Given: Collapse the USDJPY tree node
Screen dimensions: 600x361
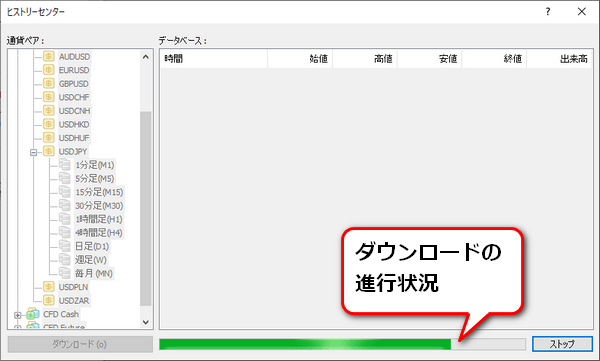Looking at the screenshot, I should 34,152.
